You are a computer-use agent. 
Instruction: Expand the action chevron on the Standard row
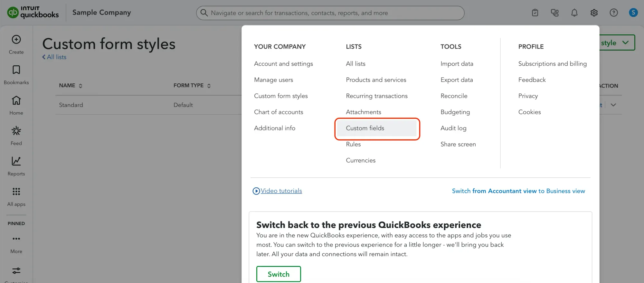click(613, 105)
